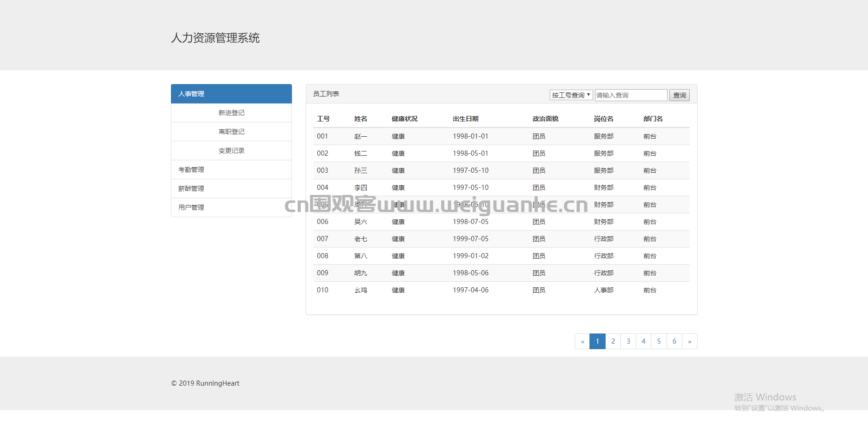This screenshot has height=424, width=868.
Task: Go to page 2
Action: pyautogui.click(x=613, y=341)
